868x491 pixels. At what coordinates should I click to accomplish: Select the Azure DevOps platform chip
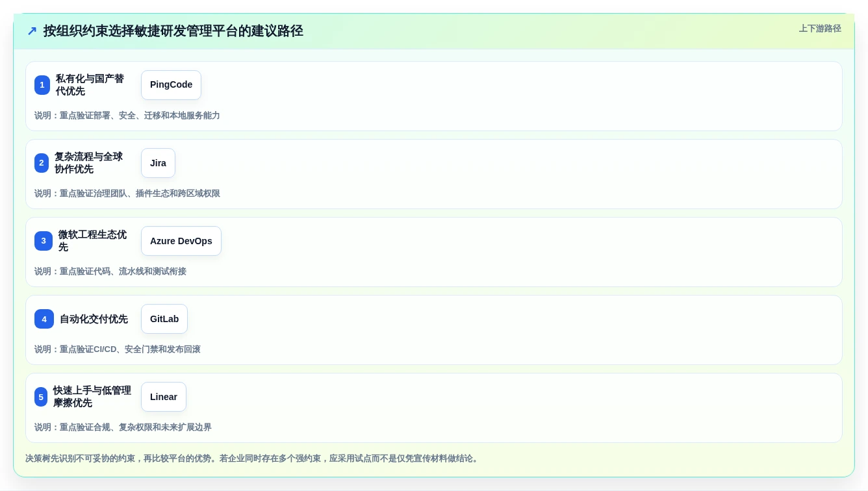[x=181, y=241]
